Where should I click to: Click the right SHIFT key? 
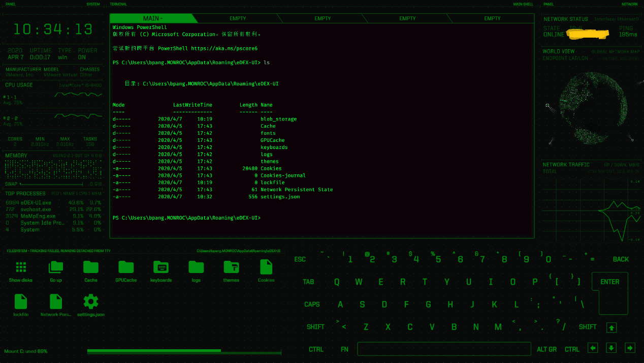point(588,327)
